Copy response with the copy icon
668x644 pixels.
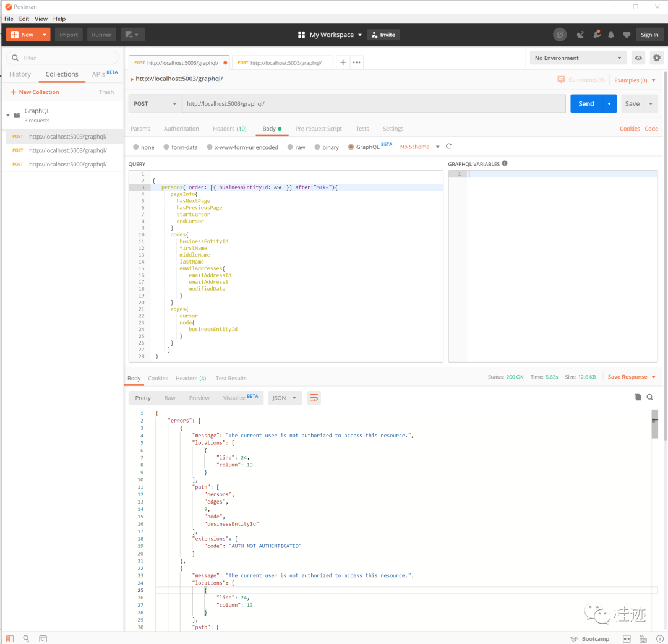pyautogui.click(x=638, y=397)
